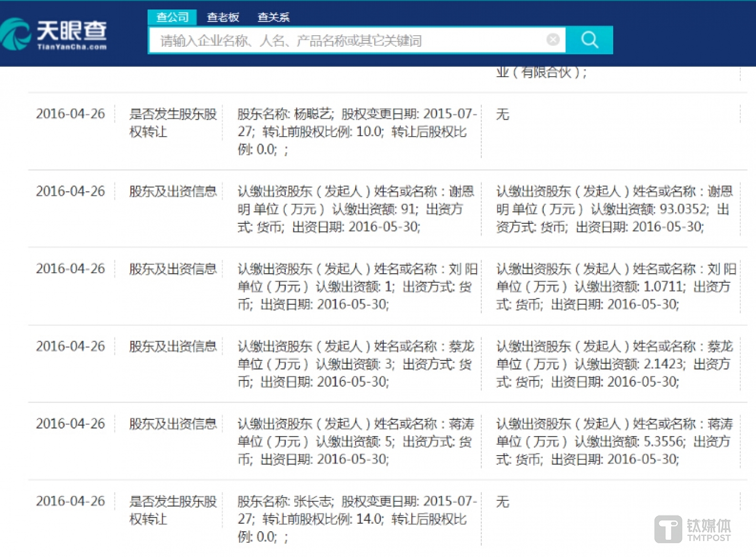Click 是否发生股东股权转让 label in 杨聪艺 row
756x557 pixels.
[173, 122]
